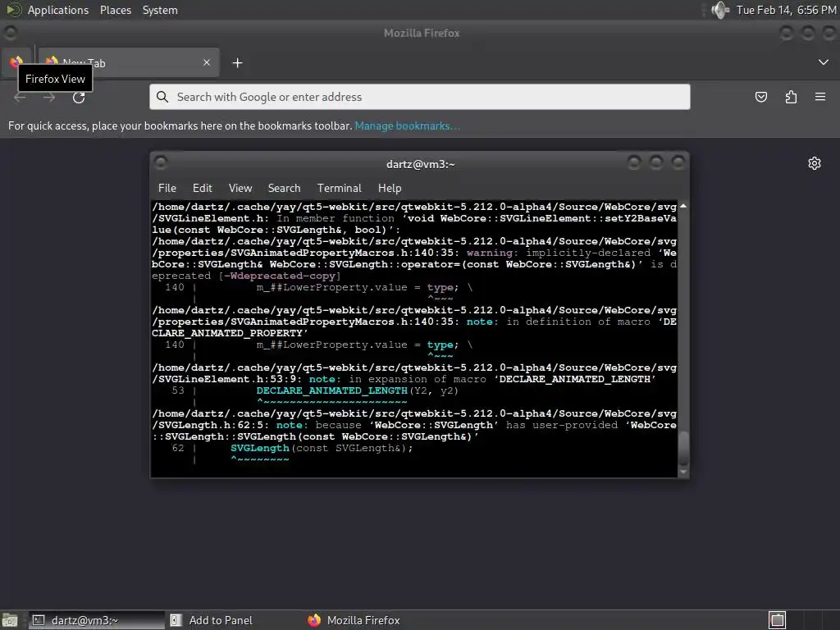Open the terminal Help menu
Screen dimensions: 840x630
coord(390,188)
